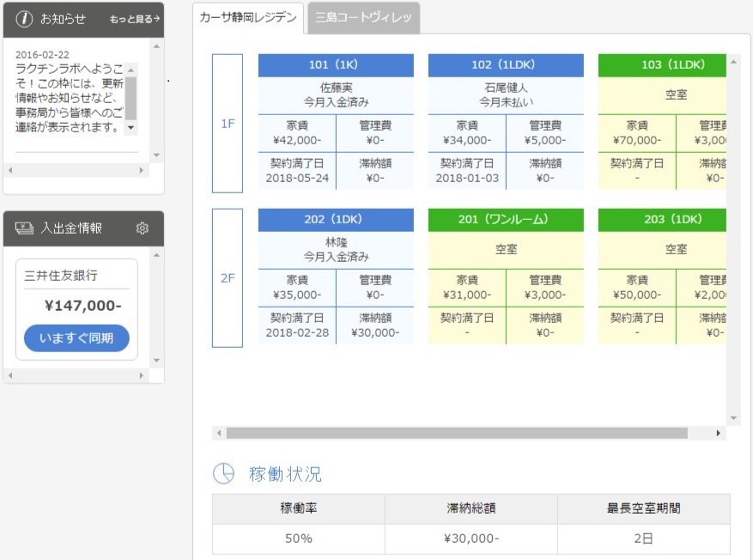Open the もっと見る link in notices

134,19
